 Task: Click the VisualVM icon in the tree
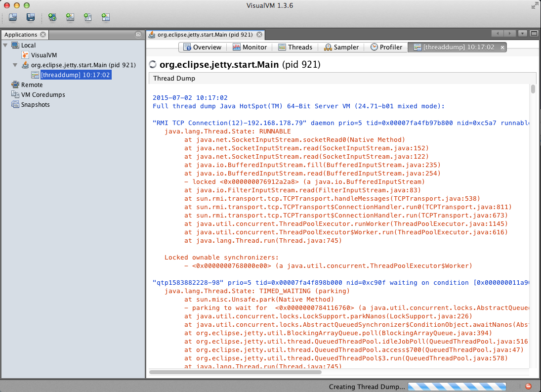coord(25,55)
